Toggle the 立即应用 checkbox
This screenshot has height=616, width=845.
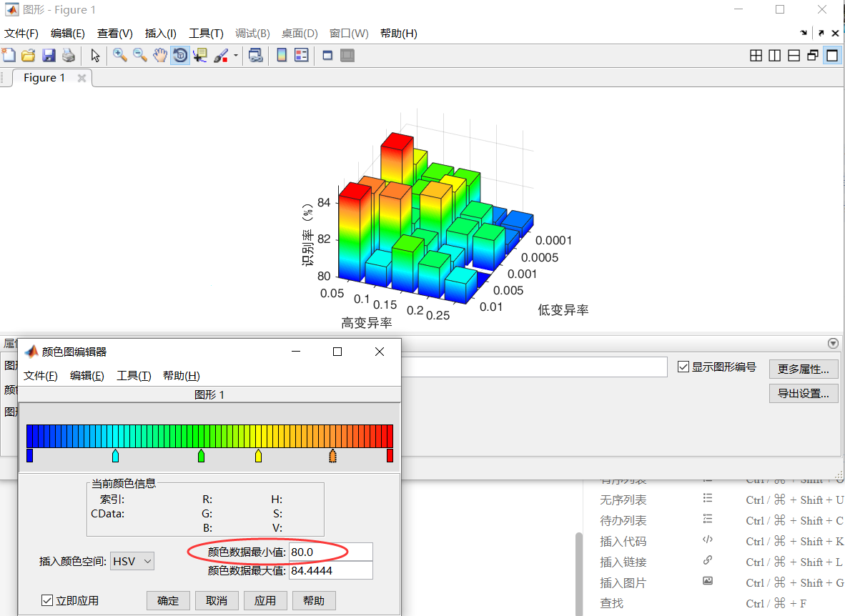pos(47,600)
